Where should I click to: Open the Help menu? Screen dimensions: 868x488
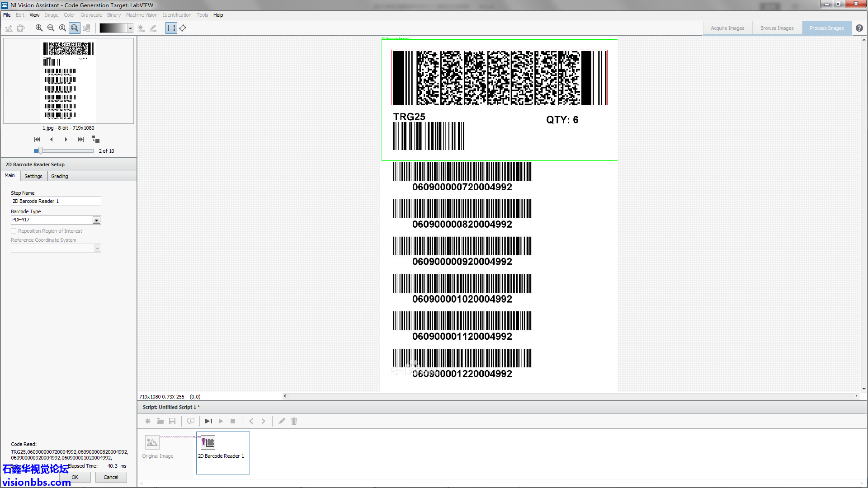pyautogui.click(x=218, y=15)
